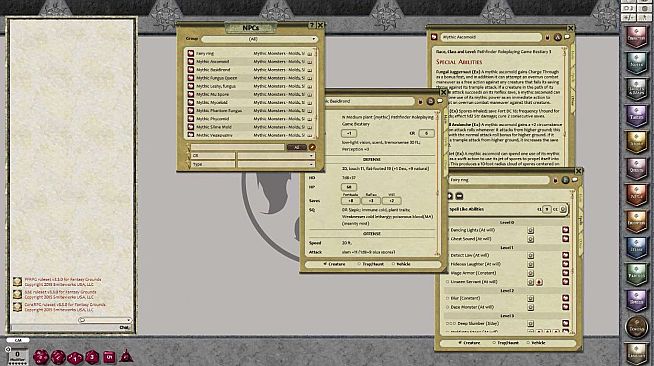Click the help icon in NPCs window
Screen dimensions: 654x366
pos(312,25)
